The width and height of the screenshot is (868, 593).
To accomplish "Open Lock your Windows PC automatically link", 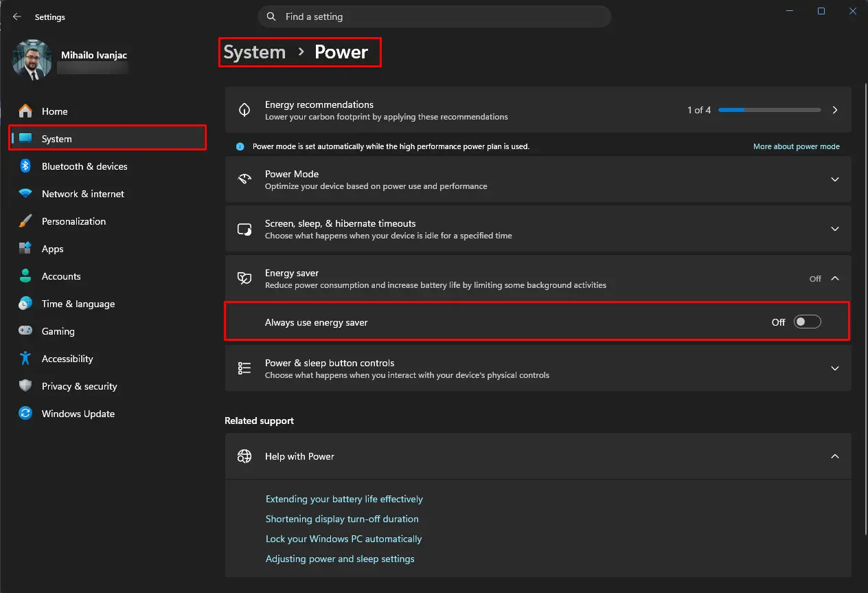I will pos(344,539).
